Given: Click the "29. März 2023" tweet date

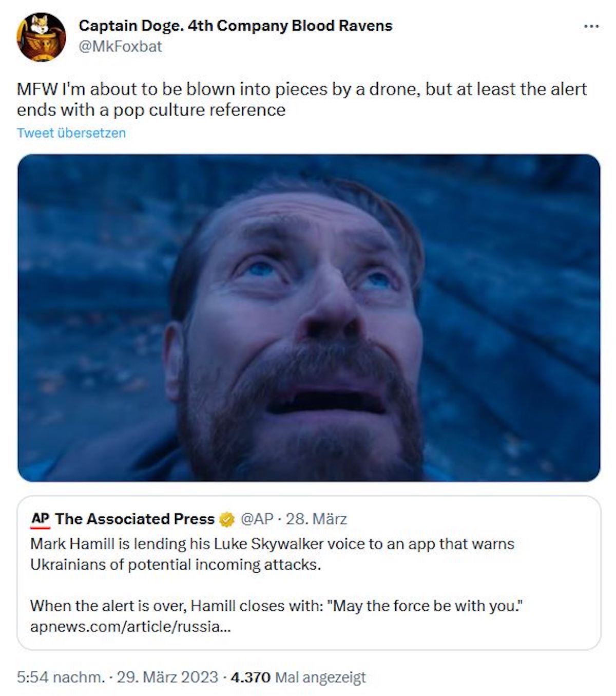Looking at the screenshot, I should (167, 678).
